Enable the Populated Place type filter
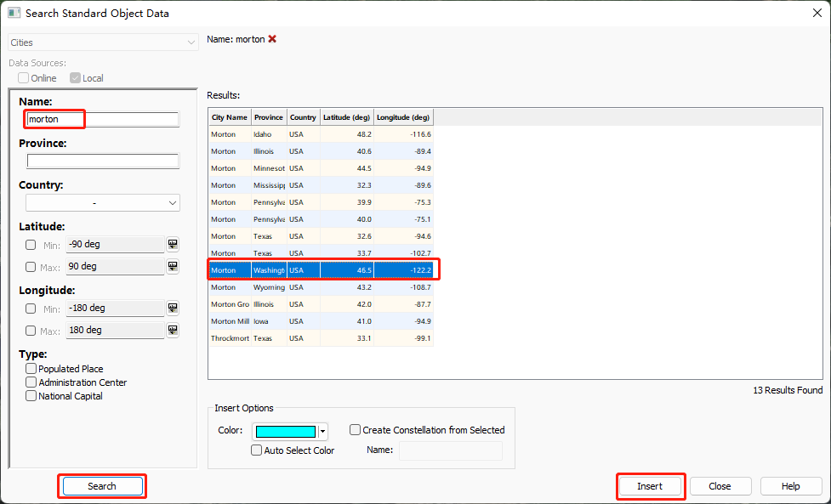The image size is (831, 504). 31,369
